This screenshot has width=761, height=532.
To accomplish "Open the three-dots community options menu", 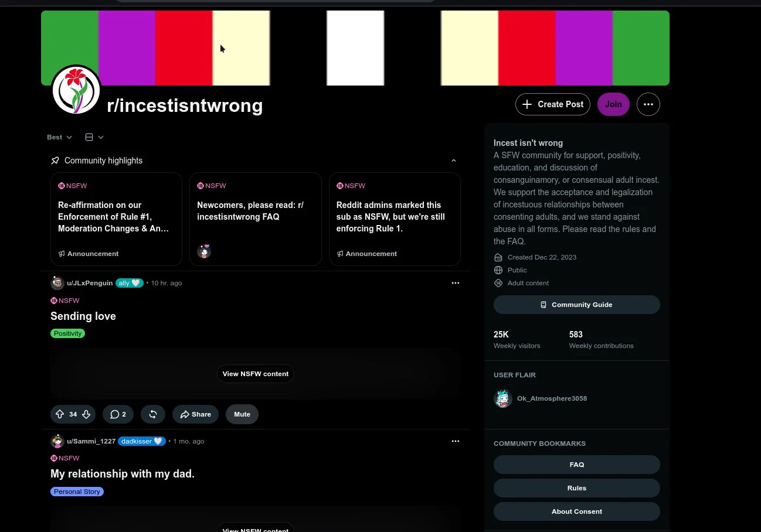I will [648, 104].
